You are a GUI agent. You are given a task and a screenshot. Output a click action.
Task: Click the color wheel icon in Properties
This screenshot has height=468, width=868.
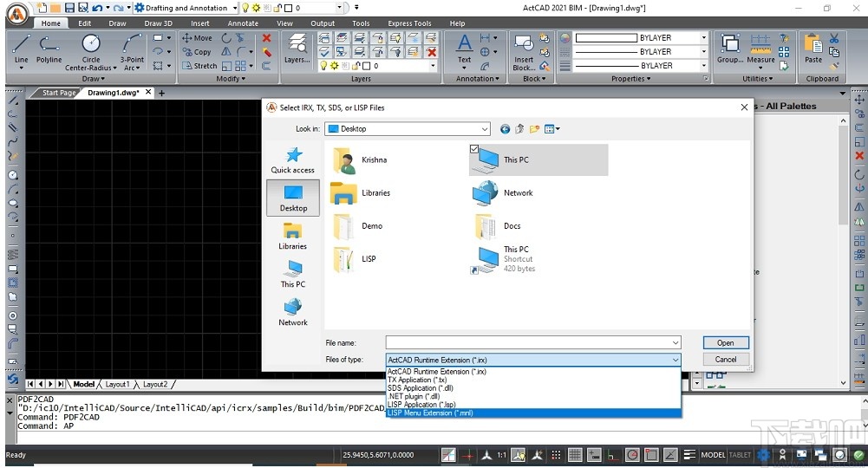click(565, 38)
